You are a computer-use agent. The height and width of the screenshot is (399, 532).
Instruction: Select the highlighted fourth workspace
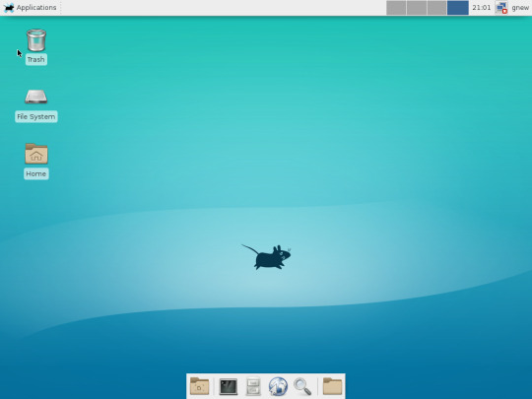(458, 8)
